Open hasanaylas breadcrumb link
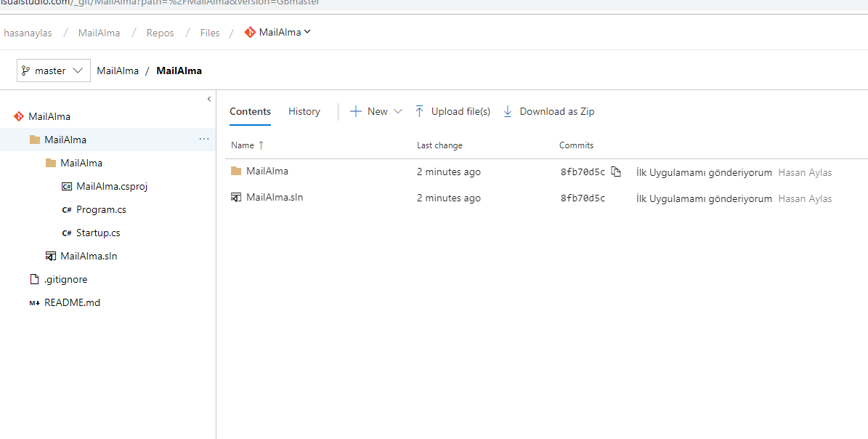 point(28,33)
